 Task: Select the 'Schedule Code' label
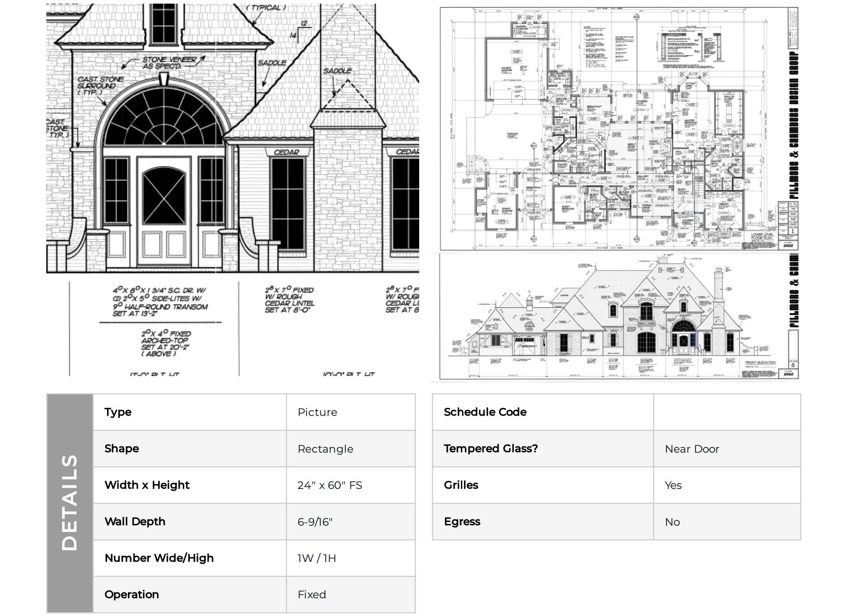tap(485, 412)
